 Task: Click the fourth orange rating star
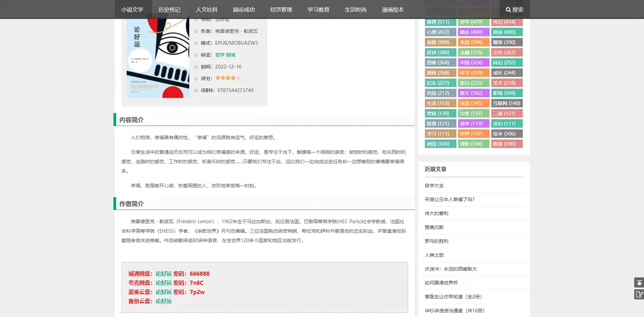point(234,78)
